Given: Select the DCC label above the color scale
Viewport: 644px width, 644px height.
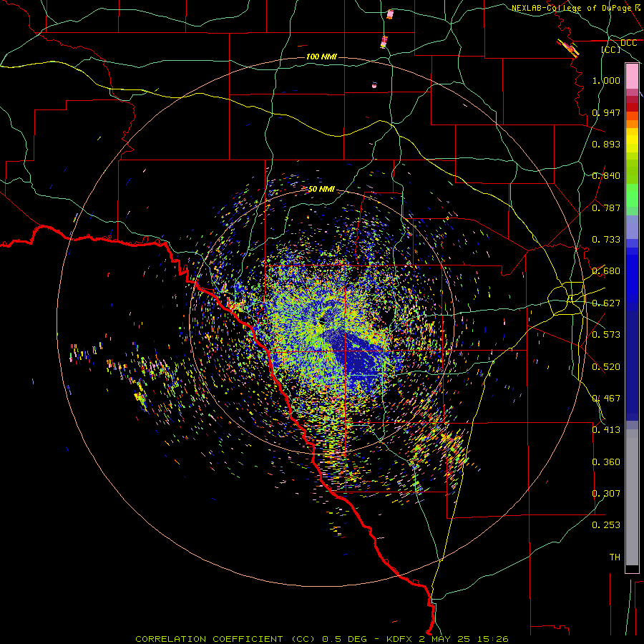Looking at the screenshot, I should (628, 43).
